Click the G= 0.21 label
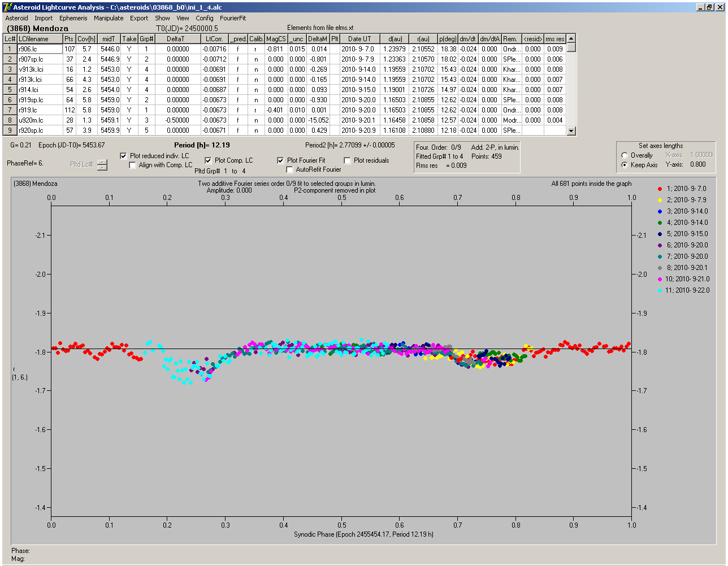 21,145
